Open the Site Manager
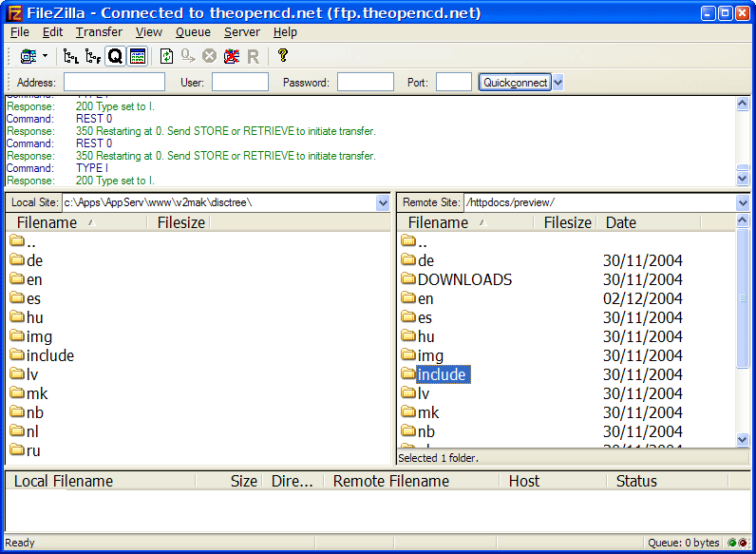 pos(28,56)
